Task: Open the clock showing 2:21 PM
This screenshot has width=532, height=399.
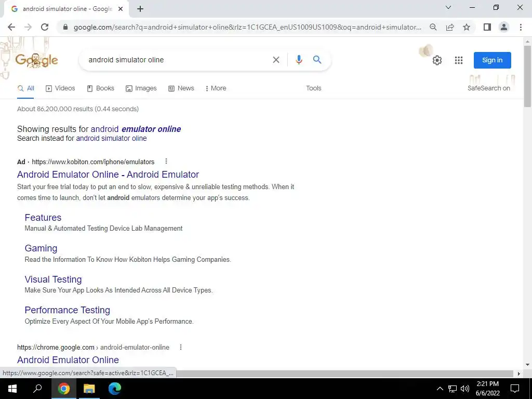Action: (x=487, y=389)
